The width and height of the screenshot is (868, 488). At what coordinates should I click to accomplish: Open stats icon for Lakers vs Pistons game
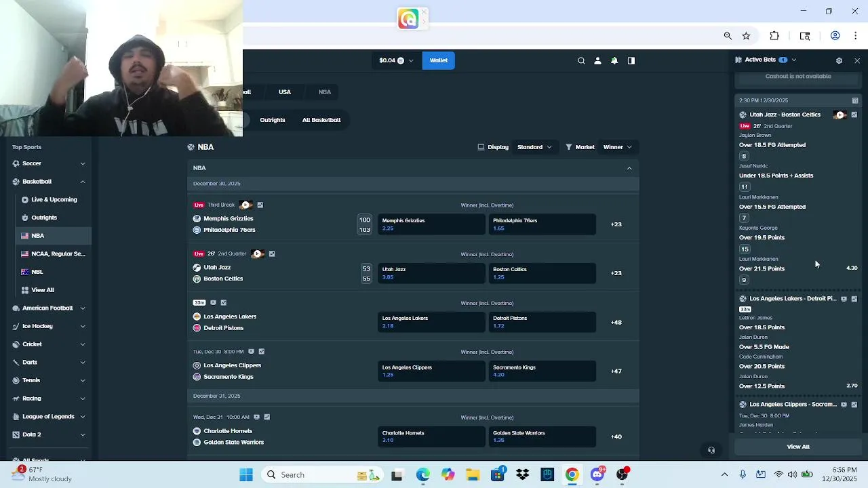pos(224,302)
